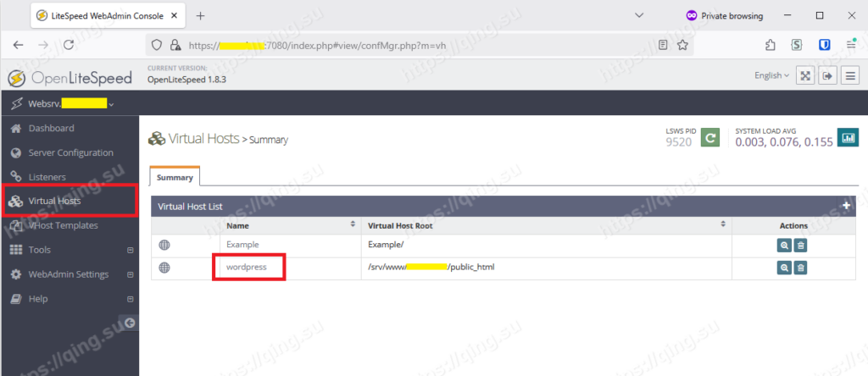The height and width of the screenshot is (376, 868).
Task: Click the Virtual Host List header
Action: coord(190,207)
